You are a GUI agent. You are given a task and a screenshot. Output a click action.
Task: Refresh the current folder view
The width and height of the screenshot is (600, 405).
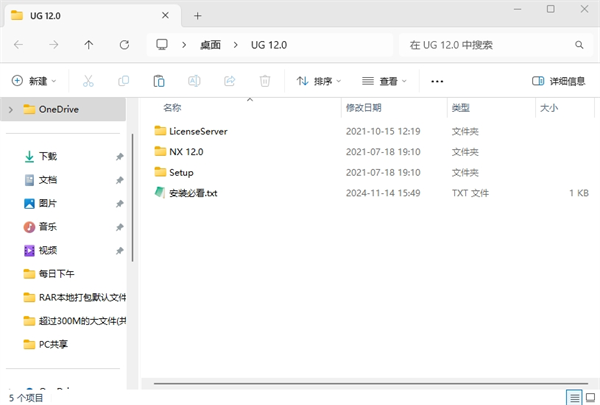124,45
